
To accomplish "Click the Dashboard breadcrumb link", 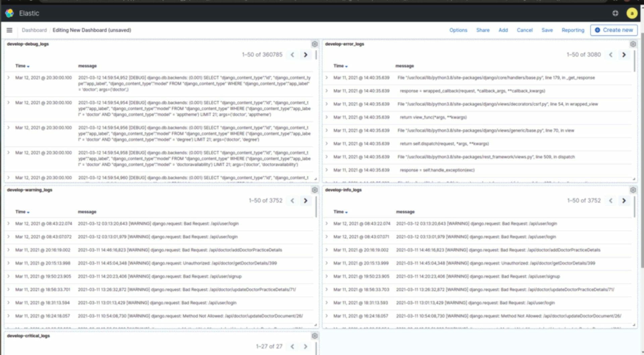I will [x=34, y=30].
